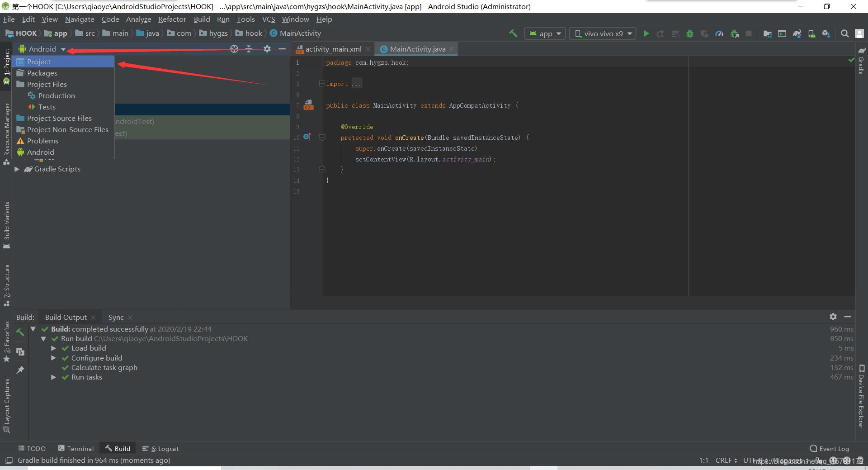
Task: Toggle the 2: Favorites tool window
Action: click(7, 342)
